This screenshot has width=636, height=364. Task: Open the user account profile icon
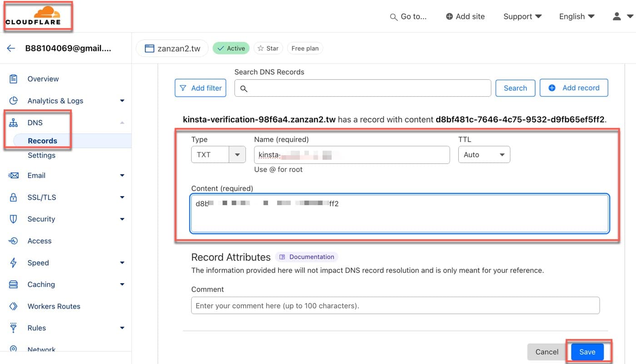point(616,16)
